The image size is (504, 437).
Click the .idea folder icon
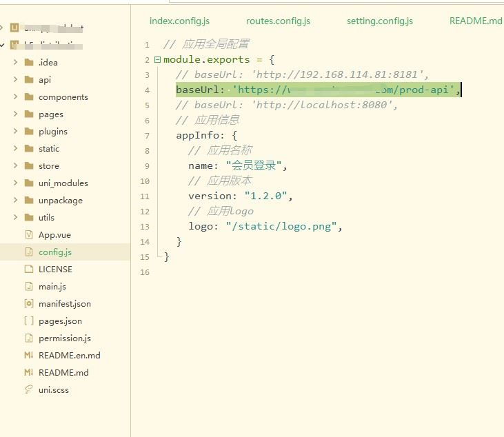[x=29, y=62]
